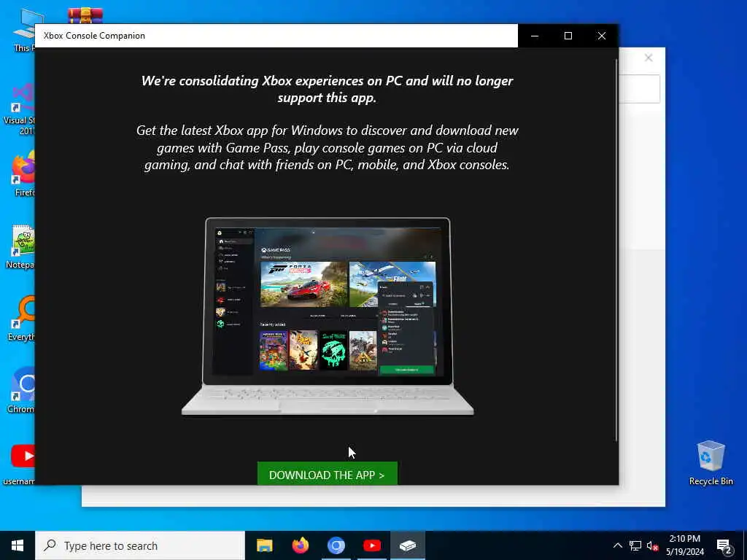The width and height of the screenshot is (747, 560).
Task: Show hidden system tray icons
Action: (x=617, y=545)
